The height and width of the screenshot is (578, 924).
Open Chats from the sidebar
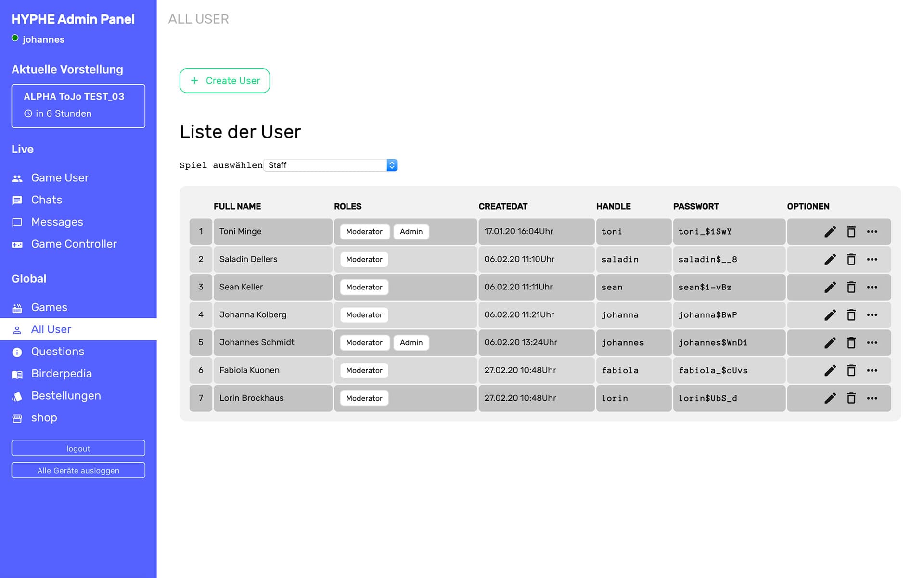(17, 200)
